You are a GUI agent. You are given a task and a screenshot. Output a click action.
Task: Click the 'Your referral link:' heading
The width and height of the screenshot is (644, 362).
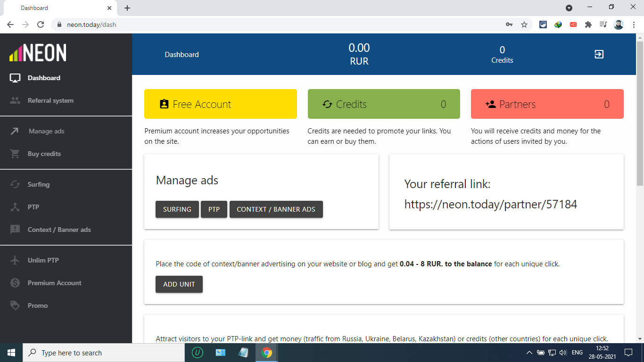(x=447, y=184)
